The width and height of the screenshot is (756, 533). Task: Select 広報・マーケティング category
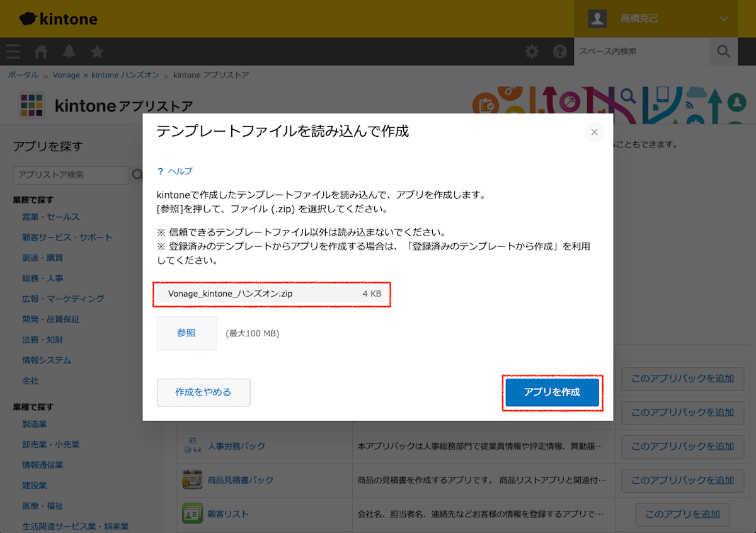pos(63,299)
